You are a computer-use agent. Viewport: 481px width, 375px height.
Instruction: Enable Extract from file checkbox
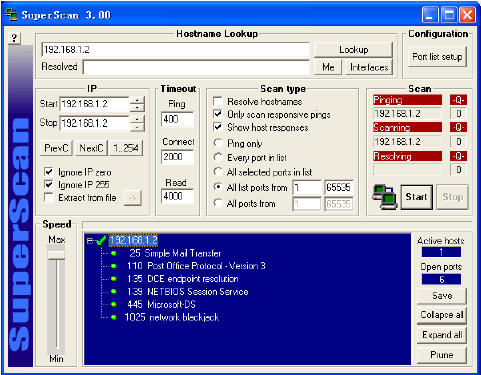49,197
